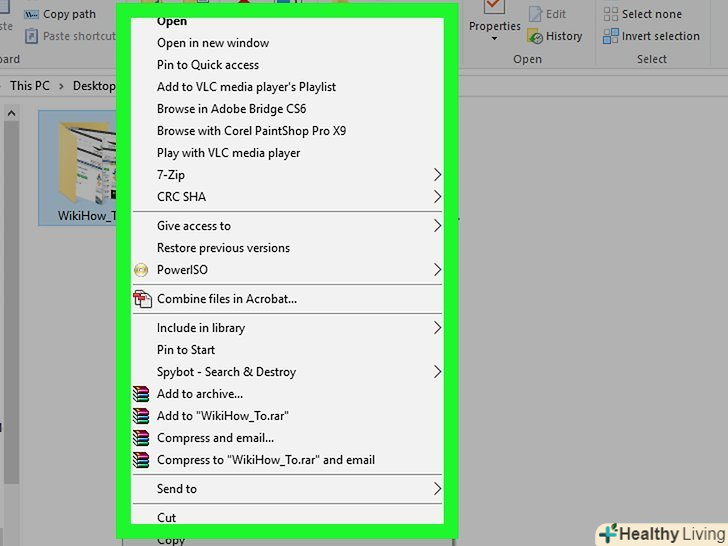This screenshot has width=728, height=546.
Task: Select Browse in Adobe Bridge CS6
Action: (x=287, y=109)
